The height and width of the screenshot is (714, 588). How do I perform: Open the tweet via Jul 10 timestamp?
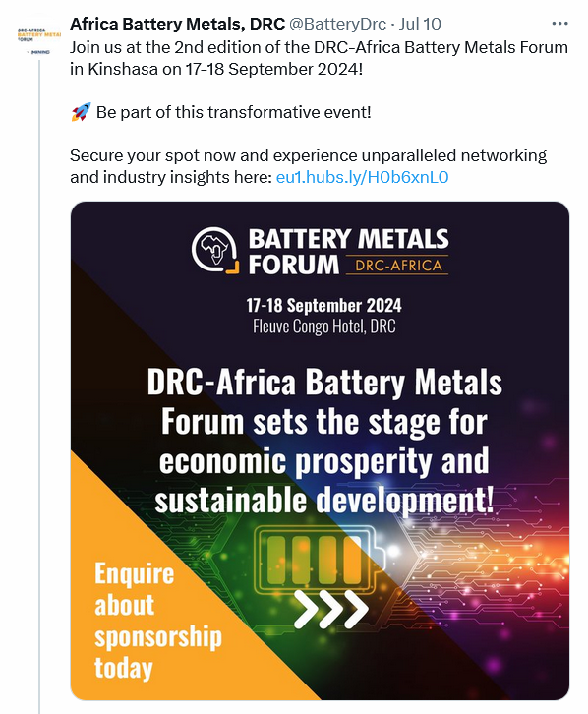(x=420, y=24)
